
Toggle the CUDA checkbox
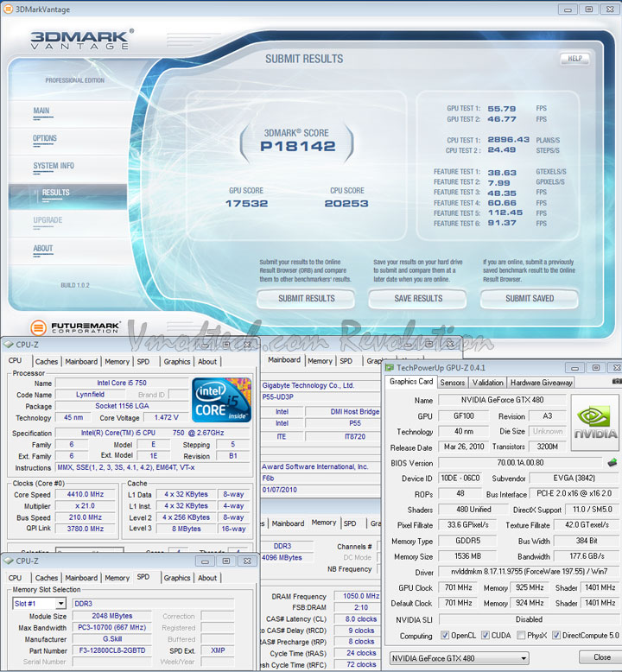point(485,635)
